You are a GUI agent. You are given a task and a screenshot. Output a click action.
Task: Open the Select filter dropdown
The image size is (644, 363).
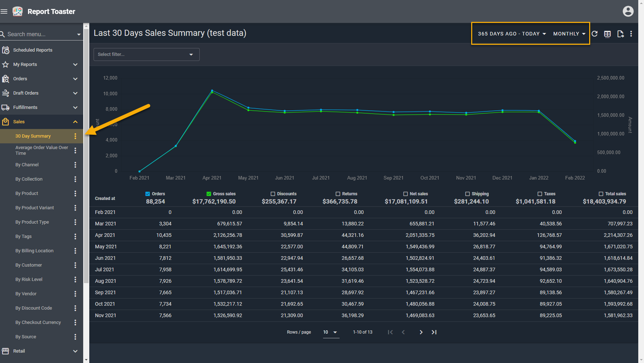[146, 54]
